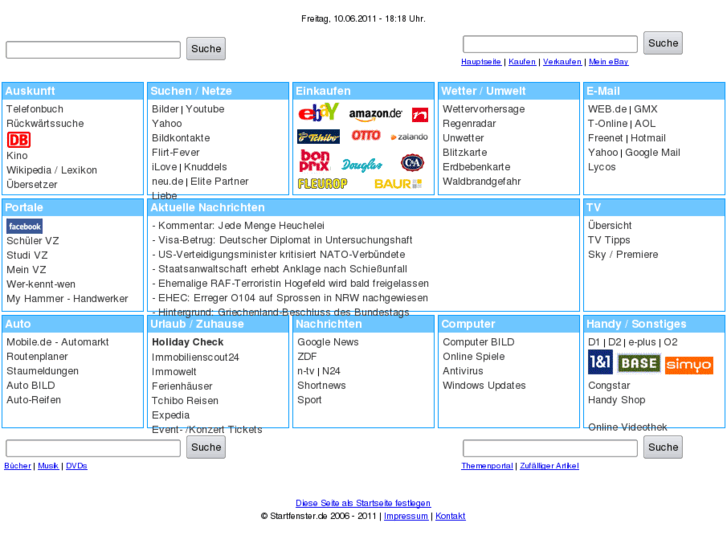Open Google Mail entry
Image resolution: width=727 pixels, height=545 pixels.
tap(652, 152)
